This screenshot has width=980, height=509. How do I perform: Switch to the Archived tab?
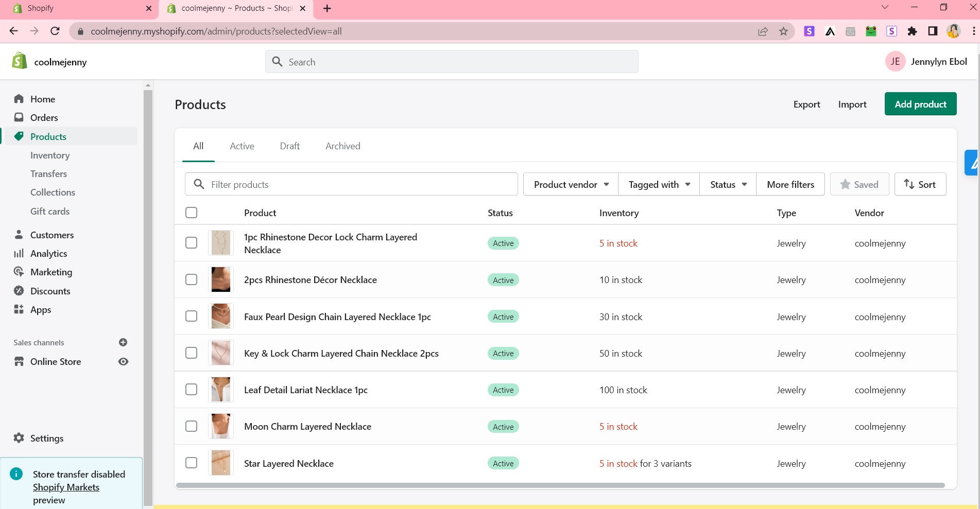click(342, 146)
